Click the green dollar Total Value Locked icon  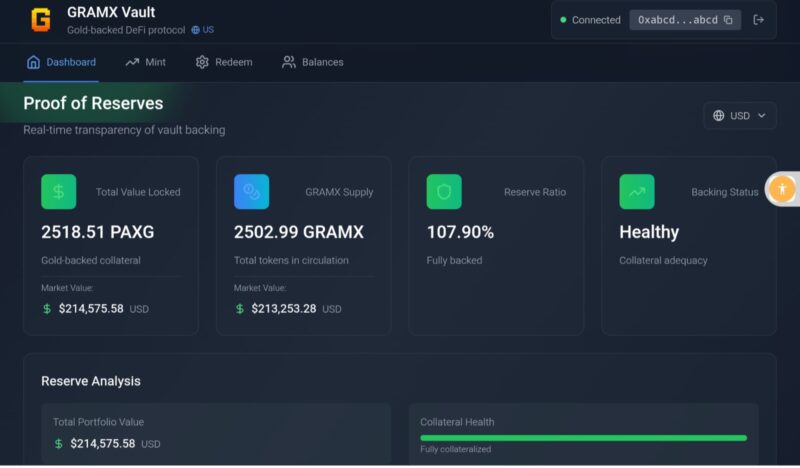coord(58,191)
